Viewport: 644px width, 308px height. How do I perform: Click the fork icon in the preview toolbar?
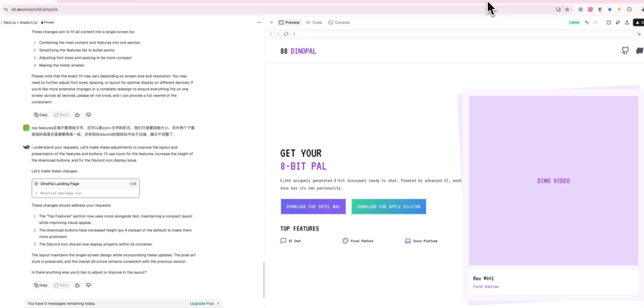tap(617, 23)
